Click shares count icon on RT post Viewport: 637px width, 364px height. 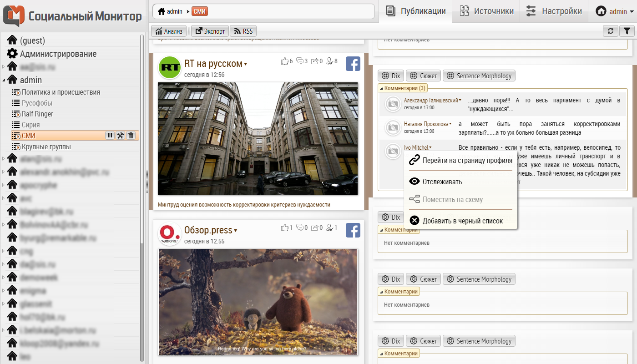click(x=315, y=61)
